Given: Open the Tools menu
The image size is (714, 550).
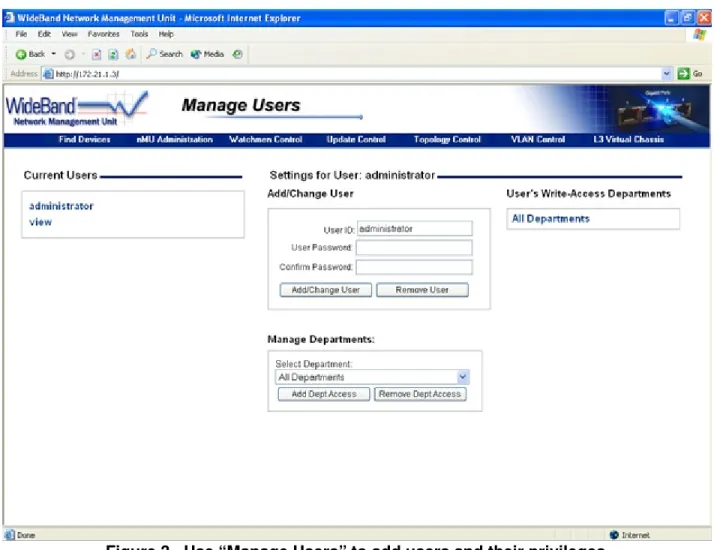Looking at the screenshot, I should point(139,34).
